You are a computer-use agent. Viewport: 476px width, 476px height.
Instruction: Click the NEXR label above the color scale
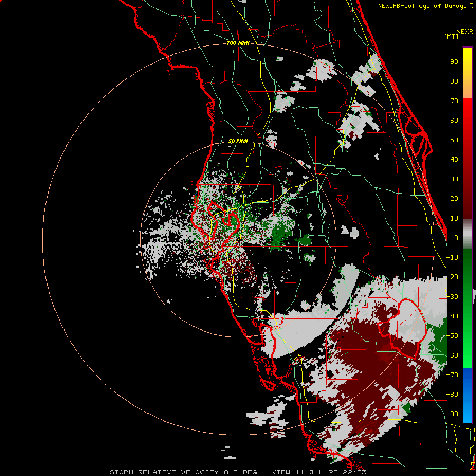click(465, 32)
